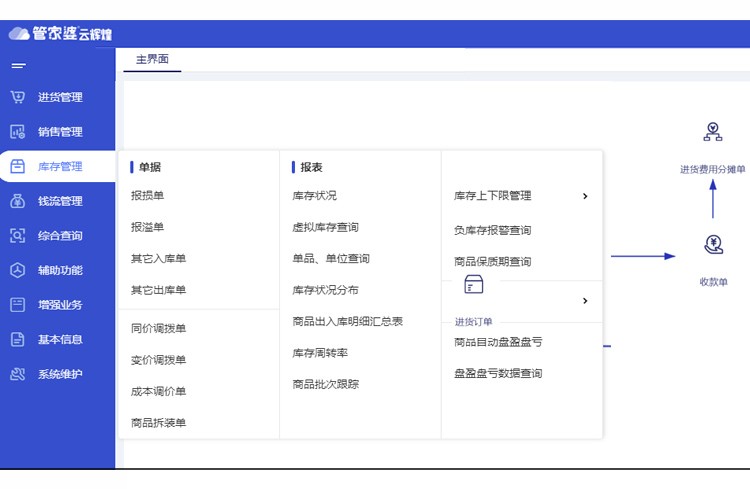Choose 同价调拨单 in the menu
Screen dimensions: 750x489
(158, 328)
